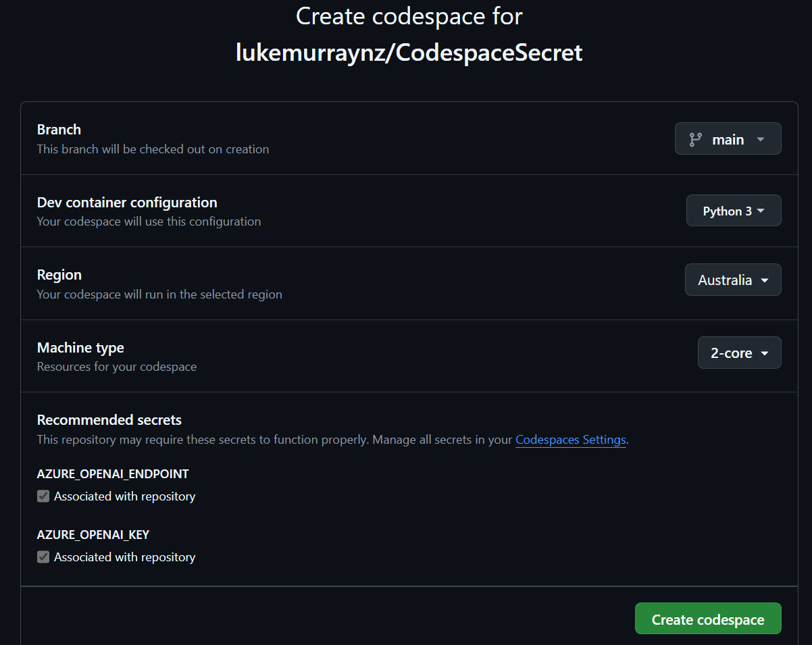Open the Python 3 dev container dropdown
This screenshot has height=645, width=812.
tap(734, 211)
